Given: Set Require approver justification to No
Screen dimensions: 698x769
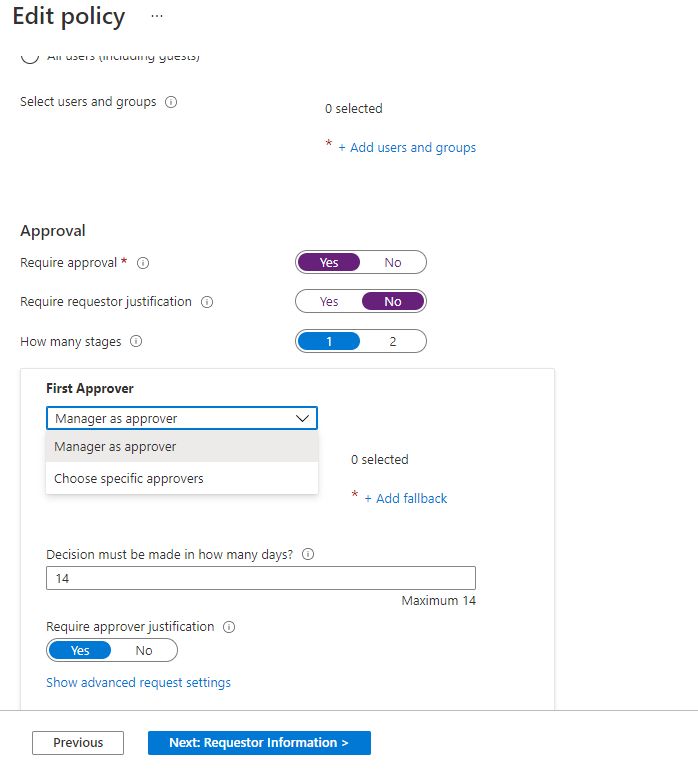Looking at the screenshot, I should point(144,651).
